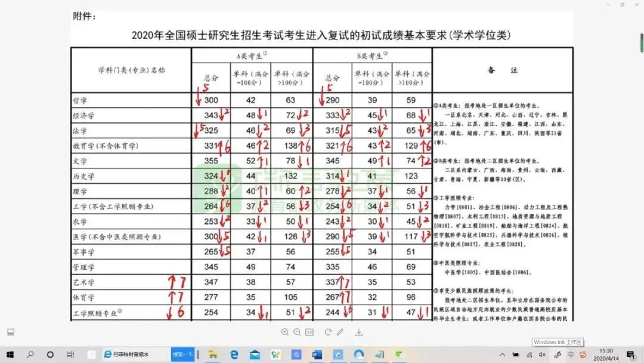644x363 pixels.
Task: Open Task View on the taskbar
Action: pos(70,355)
